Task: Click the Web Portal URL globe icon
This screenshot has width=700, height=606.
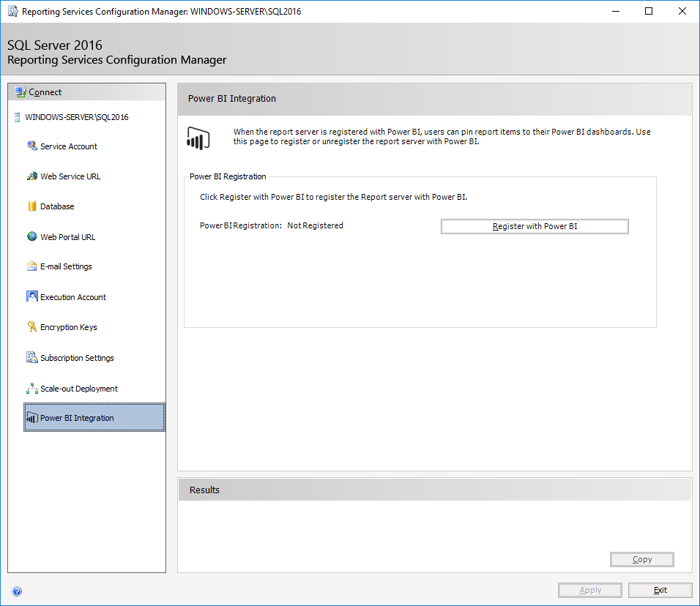Action: tap(31, 236)
